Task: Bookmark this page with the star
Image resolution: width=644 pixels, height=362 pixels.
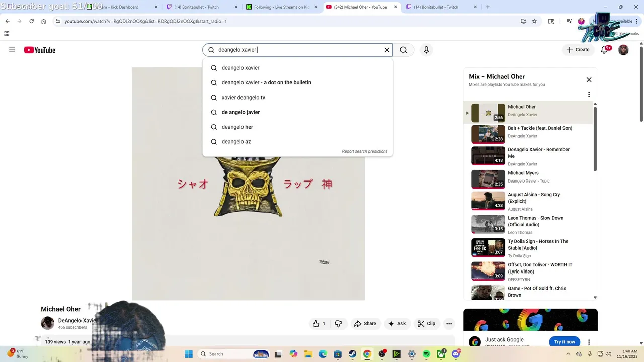Action: coord(534,21)
